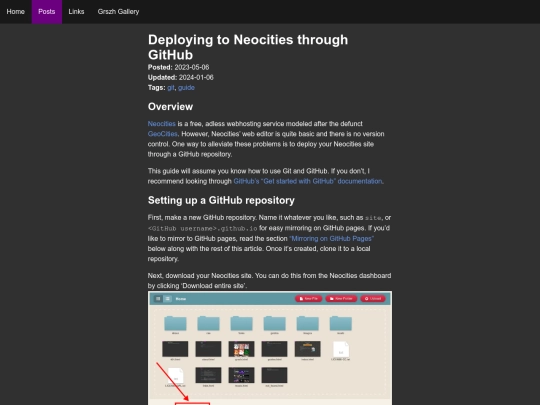The image size is (540, 405).
Task: Open the 'git' tag link
Action: click(x=171, y=88)
